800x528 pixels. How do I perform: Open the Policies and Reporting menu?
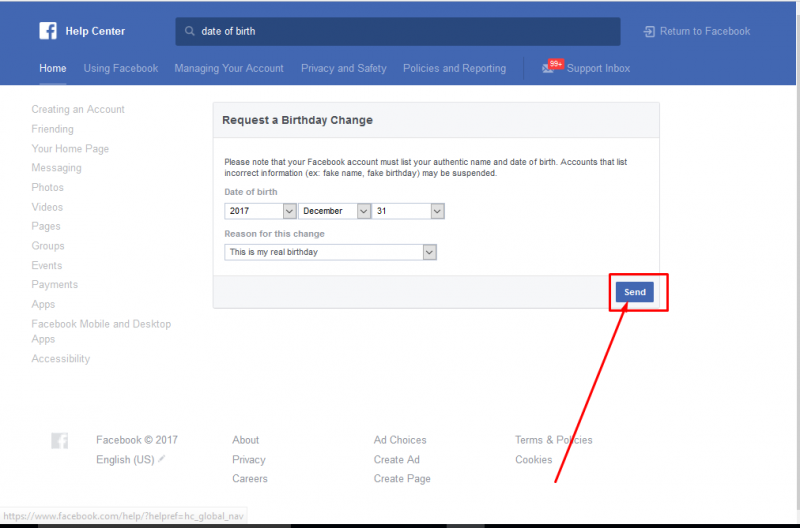tap(455, 68)
